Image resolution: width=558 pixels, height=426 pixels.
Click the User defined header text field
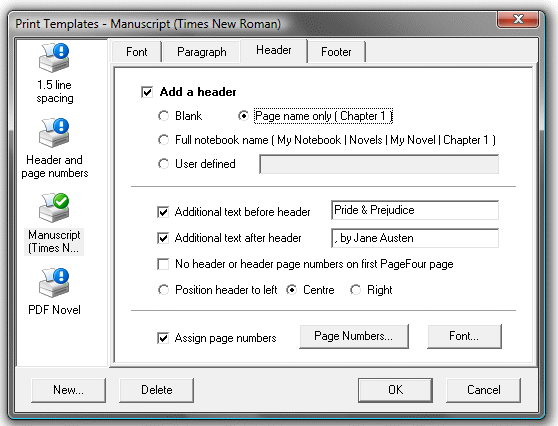379,164
